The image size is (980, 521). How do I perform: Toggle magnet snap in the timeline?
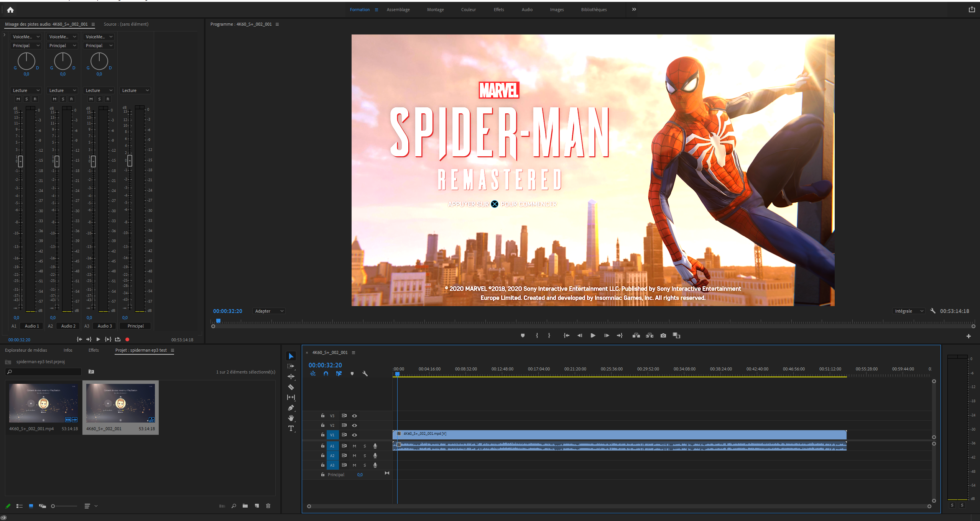tap(326, 374)
